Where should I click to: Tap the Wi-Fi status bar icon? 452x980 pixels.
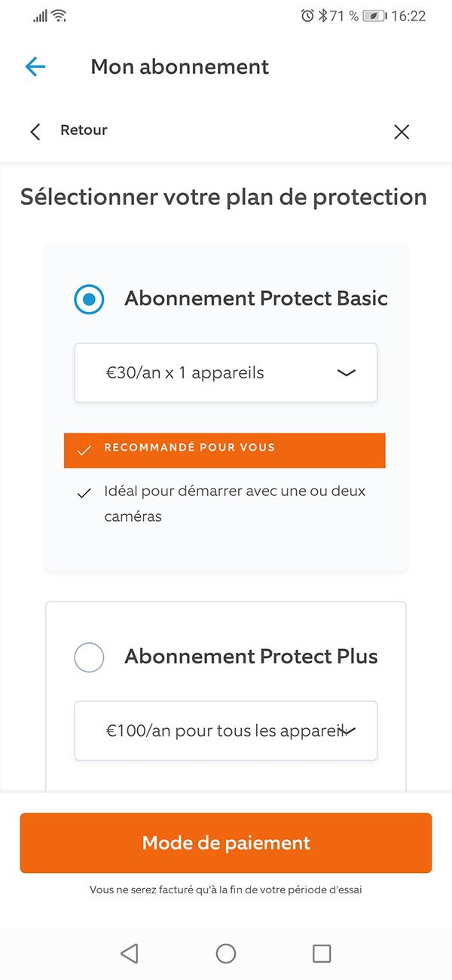[60, 16]
